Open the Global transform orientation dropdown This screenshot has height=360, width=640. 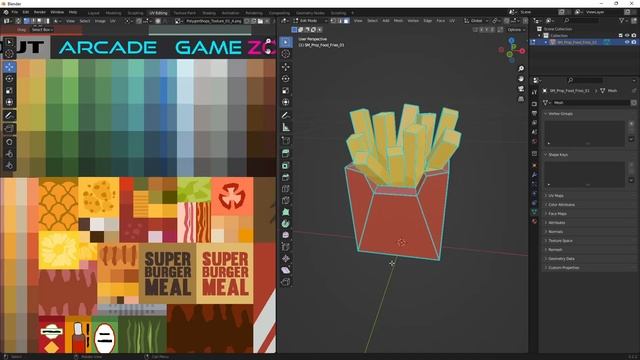coord(476,20)
